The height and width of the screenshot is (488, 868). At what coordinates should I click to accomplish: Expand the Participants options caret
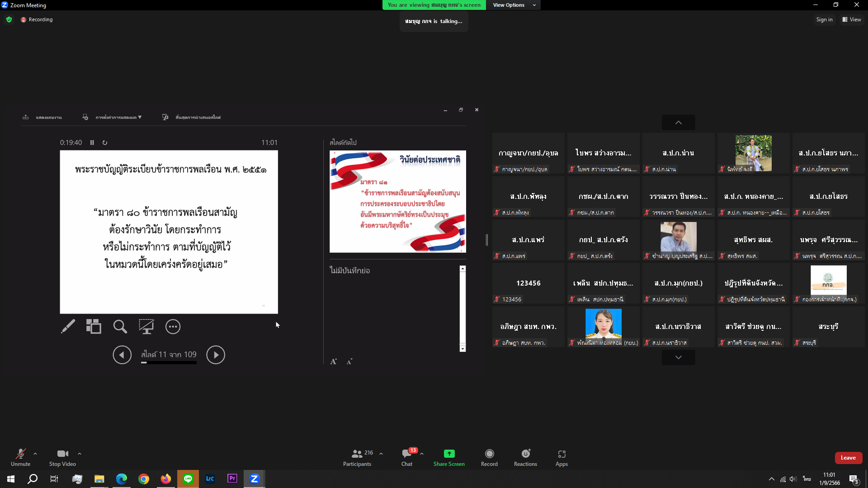[381, 454]
